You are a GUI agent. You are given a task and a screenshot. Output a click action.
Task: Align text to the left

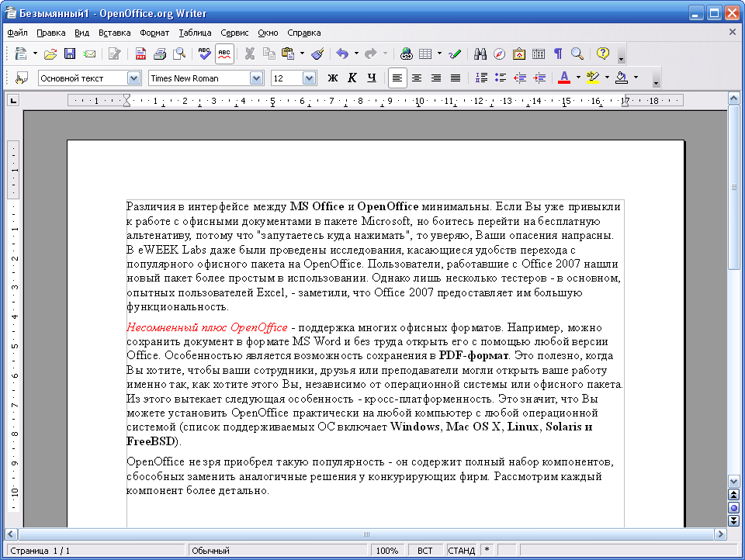(397, 78)
